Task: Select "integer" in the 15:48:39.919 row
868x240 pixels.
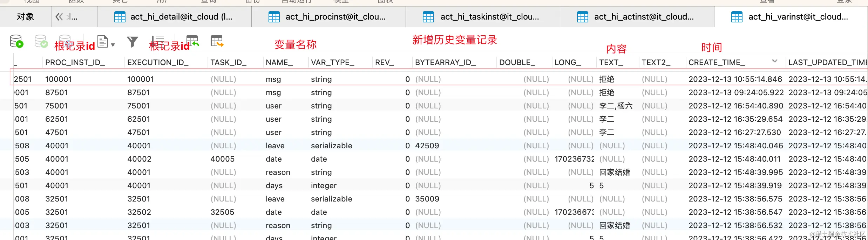Action: pos(324,186)
